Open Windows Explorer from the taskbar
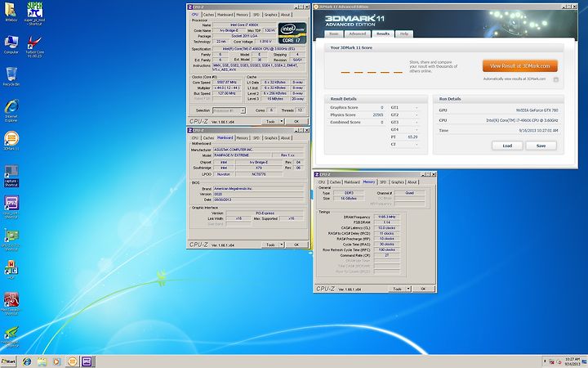The width and height of the screenshot is (588, 368). point(42,361)
